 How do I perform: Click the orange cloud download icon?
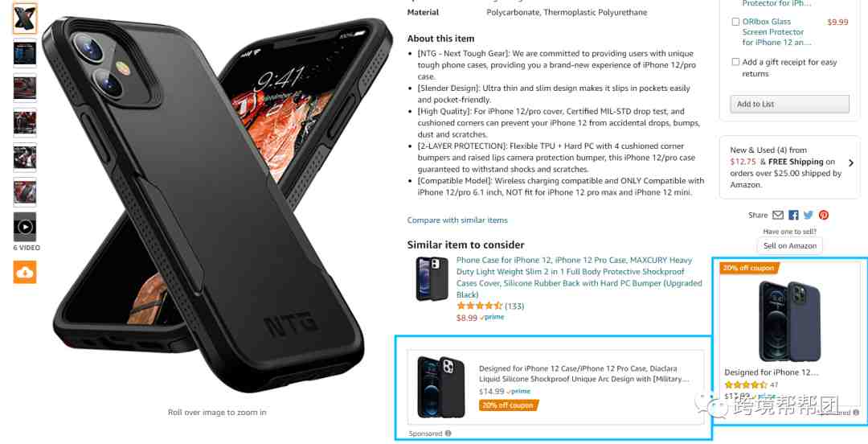(x=25, y=272)
